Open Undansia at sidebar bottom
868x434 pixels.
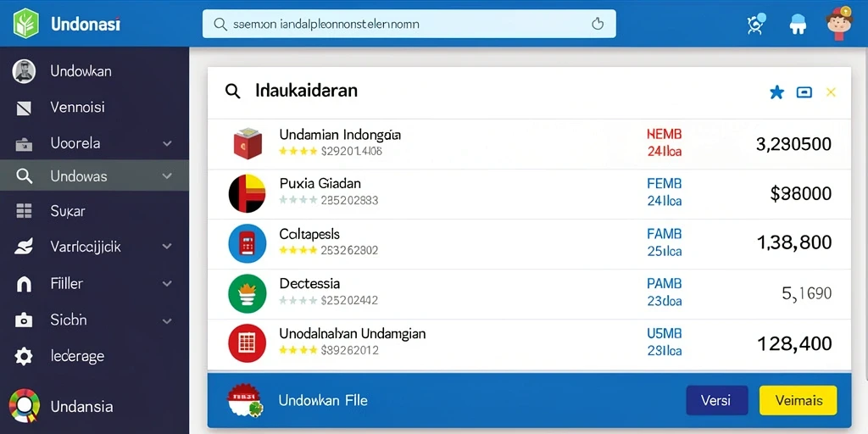click(81, 406)
